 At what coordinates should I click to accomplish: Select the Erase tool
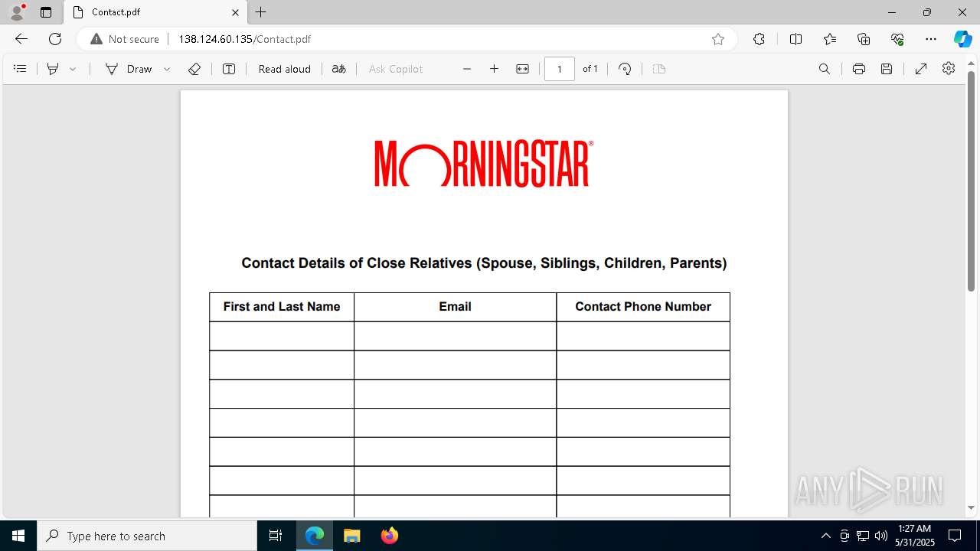coord(194,69)
